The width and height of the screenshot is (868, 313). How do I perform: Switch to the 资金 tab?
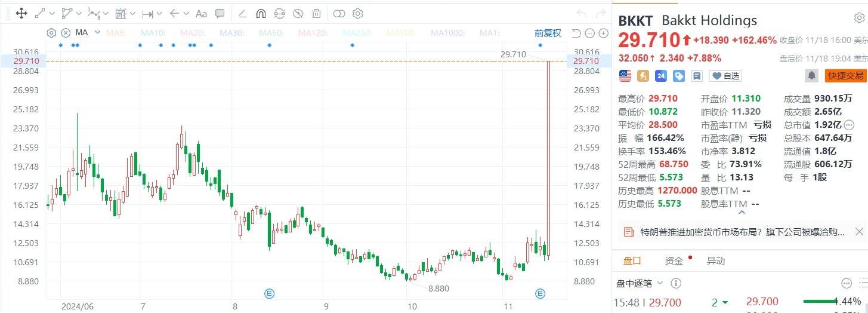pos(674,260)
